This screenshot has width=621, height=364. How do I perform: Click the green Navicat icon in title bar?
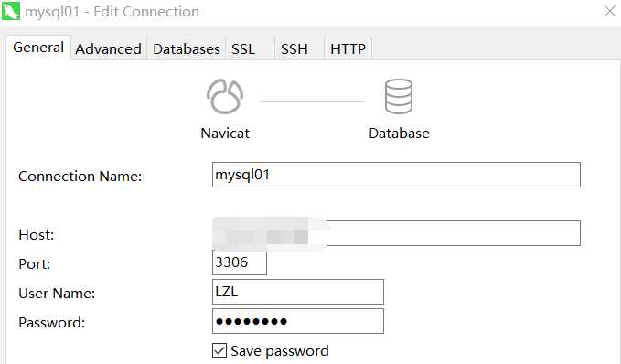(x=11, y=11)
